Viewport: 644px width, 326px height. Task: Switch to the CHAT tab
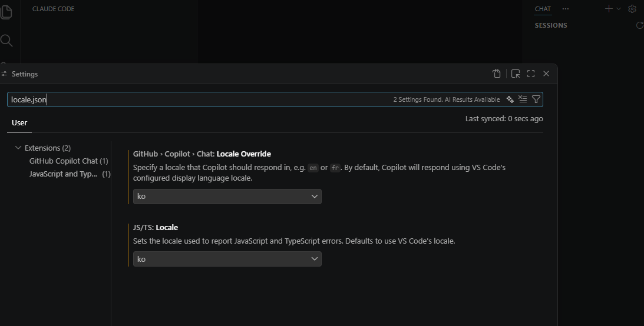coord(543,9)
